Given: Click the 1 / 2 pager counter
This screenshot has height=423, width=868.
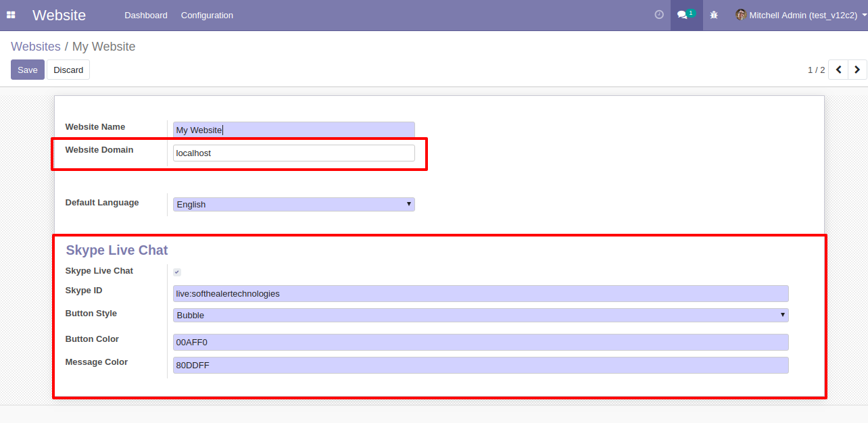Looking at the screenshot, I should point(817,70).
